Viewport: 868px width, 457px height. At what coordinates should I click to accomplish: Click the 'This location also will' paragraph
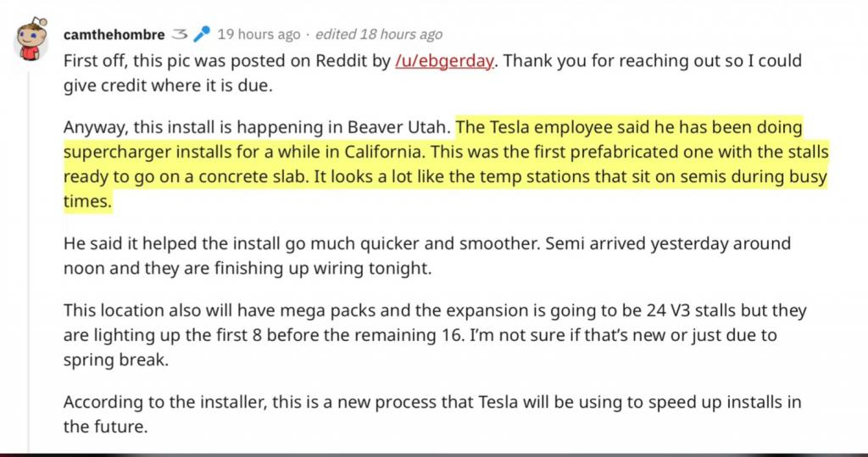(435, 335)
